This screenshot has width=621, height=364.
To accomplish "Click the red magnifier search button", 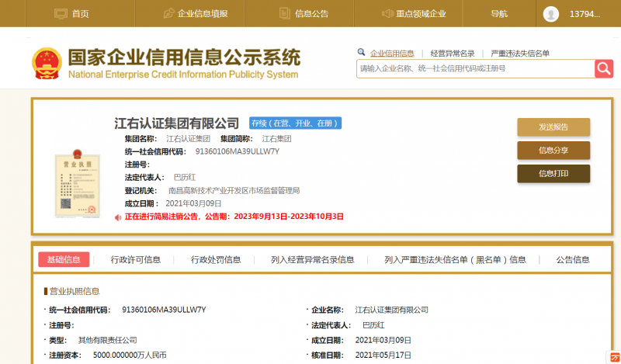I will [604, 69].
